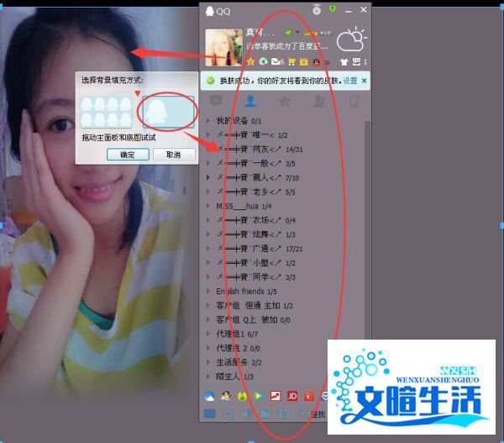Click the QQ penguin logo in title bar

(209, 11)
